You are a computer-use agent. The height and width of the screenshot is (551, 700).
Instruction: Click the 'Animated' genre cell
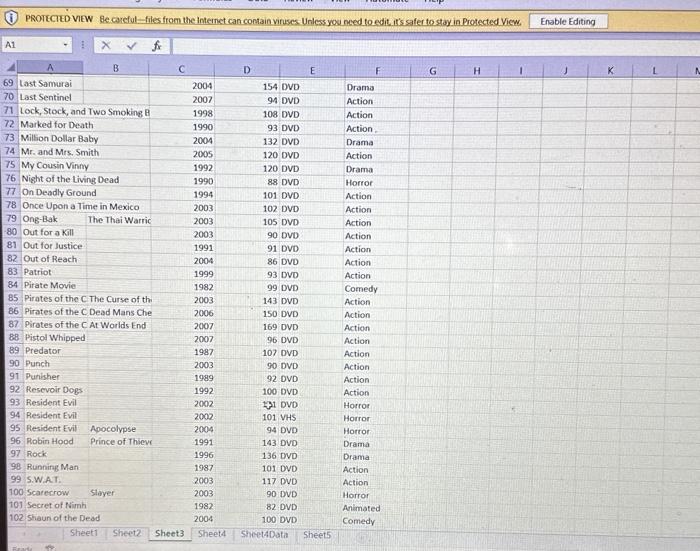361,508
